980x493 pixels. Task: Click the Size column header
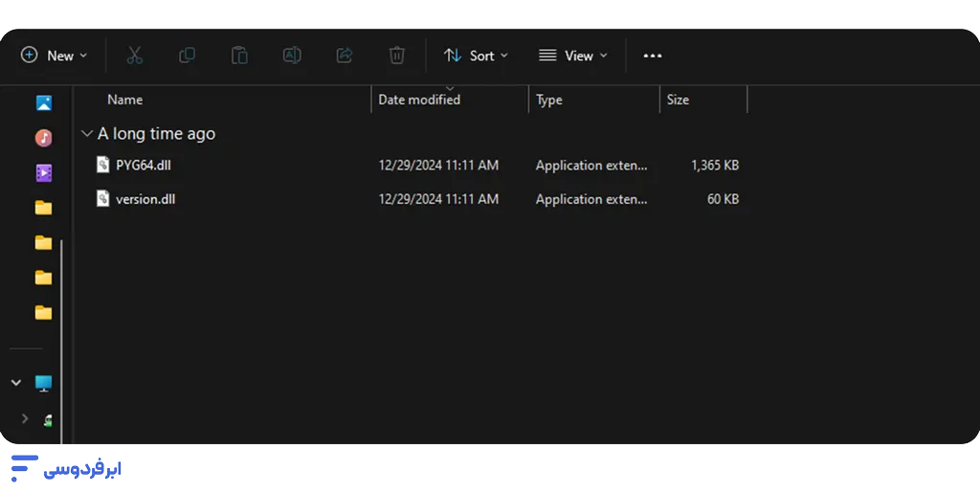point(678,100)
